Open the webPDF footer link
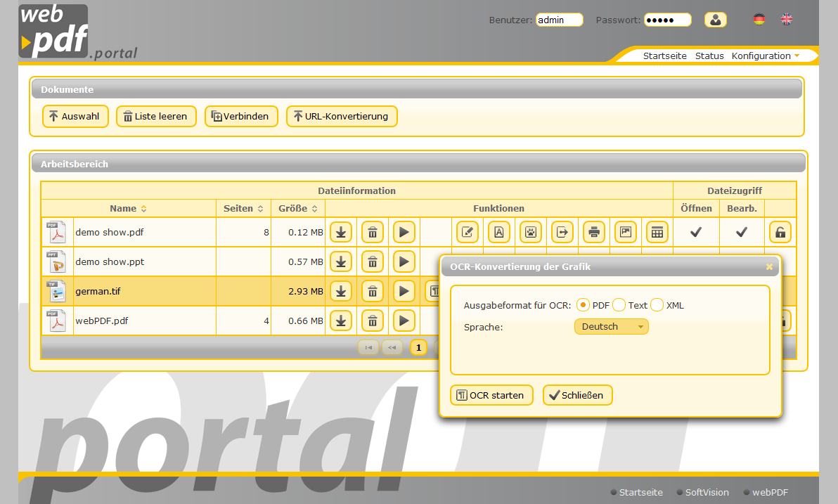 click(x=771, y=492)
